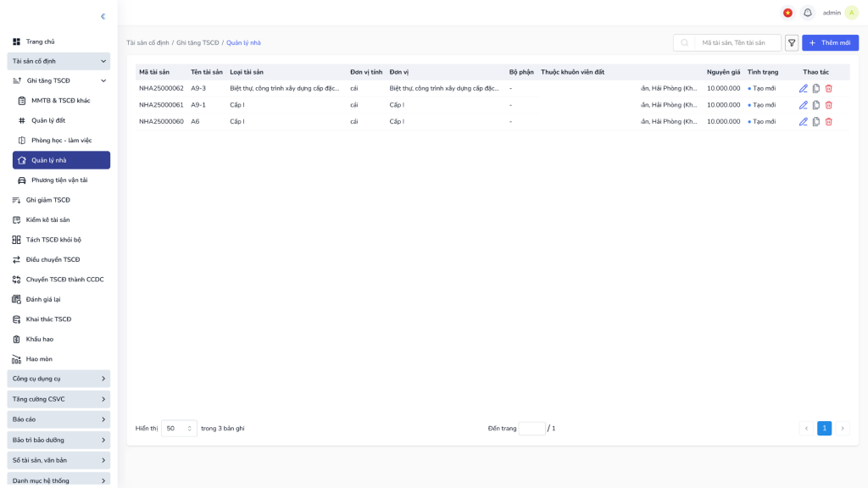
Task: Focus the Mã tài sản search field
Action: (737, 43)
